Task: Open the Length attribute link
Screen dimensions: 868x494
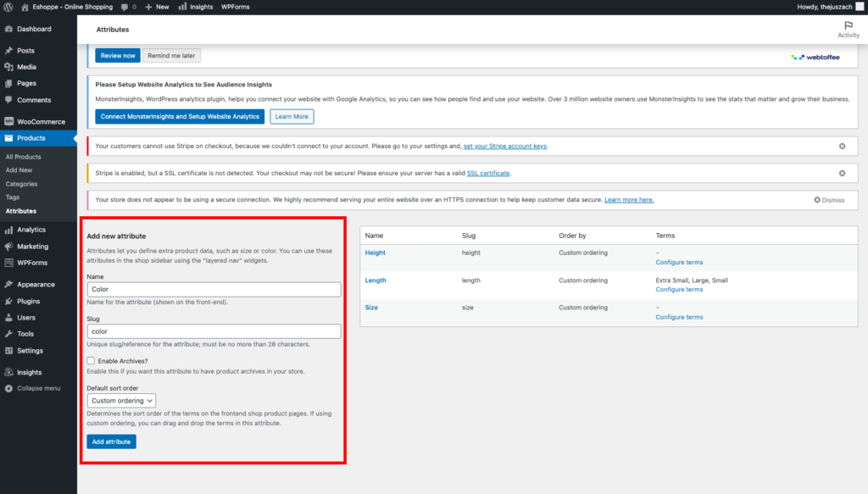Action: [x=376, y=280]
